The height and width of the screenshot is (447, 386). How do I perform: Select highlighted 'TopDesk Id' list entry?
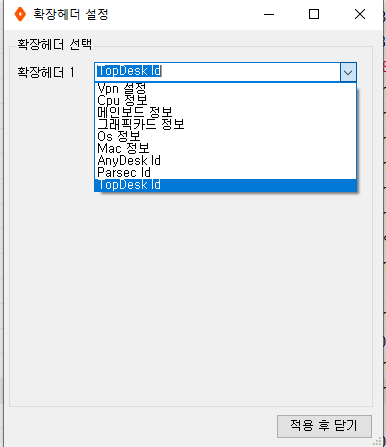225,185
